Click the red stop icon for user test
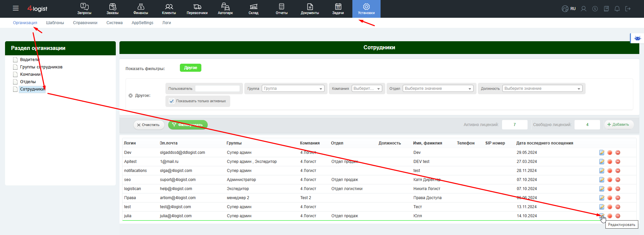The image size is (644, 235). coord(610,207)
